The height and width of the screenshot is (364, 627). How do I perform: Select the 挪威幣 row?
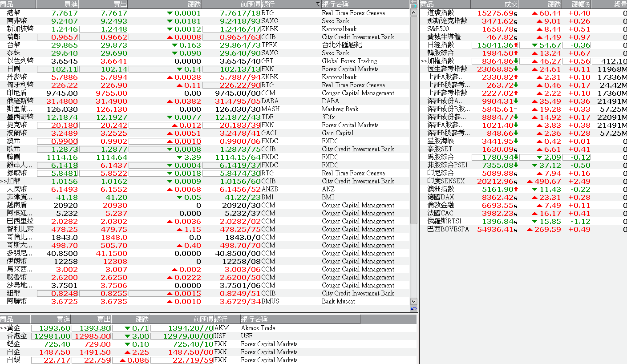pos(205,173)
